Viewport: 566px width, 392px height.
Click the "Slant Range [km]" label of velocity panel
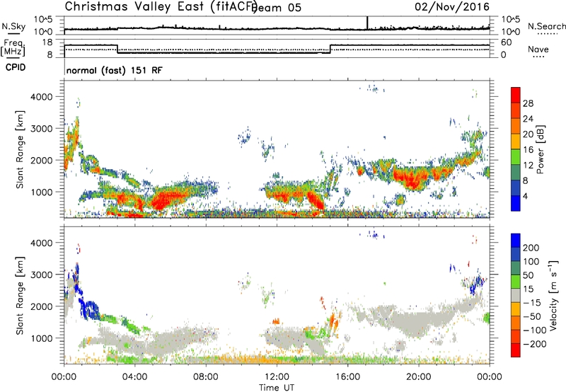19,296
